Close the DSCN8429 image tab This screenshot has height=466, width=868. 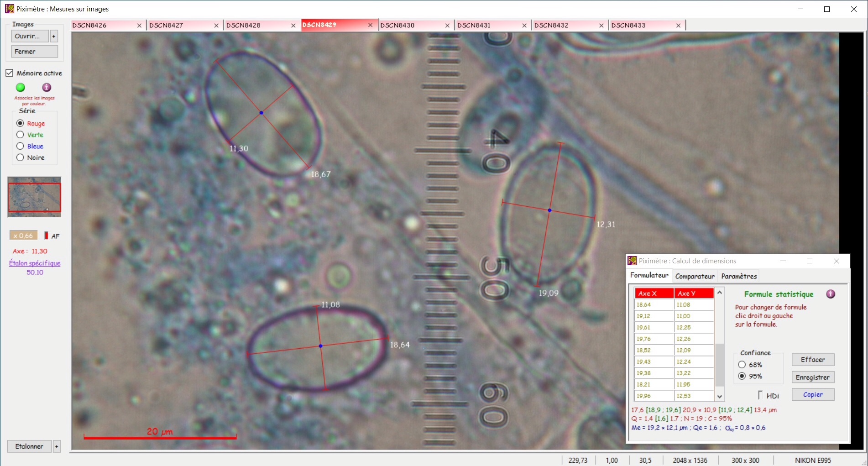click(x=370, y=25)
